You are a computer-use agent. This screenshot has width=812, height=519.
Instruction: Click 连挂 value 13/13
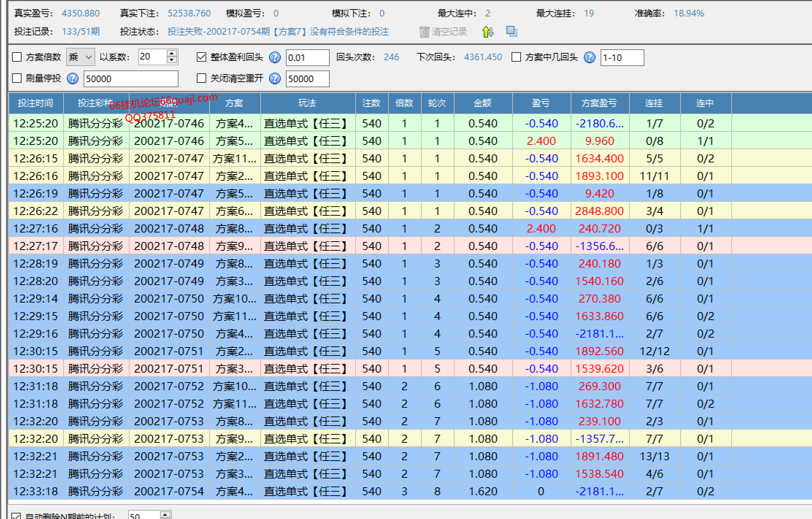(655, 456)
